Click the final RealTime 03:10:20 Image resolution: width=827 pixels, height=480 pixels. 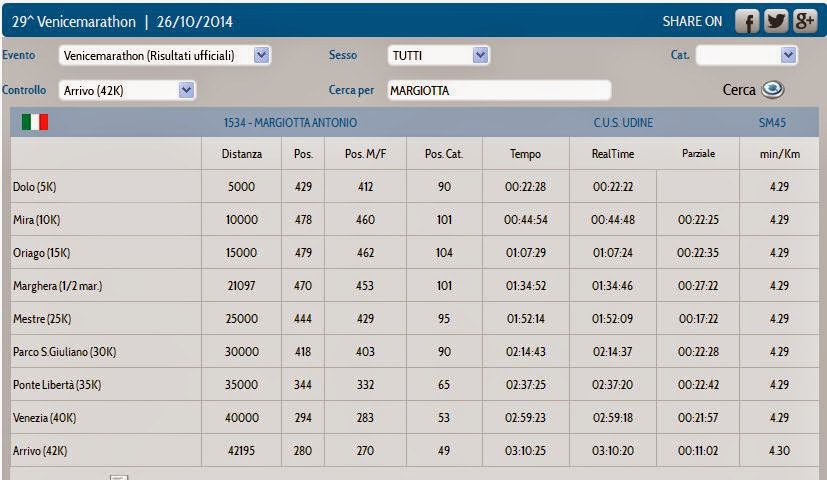point(613,451)
